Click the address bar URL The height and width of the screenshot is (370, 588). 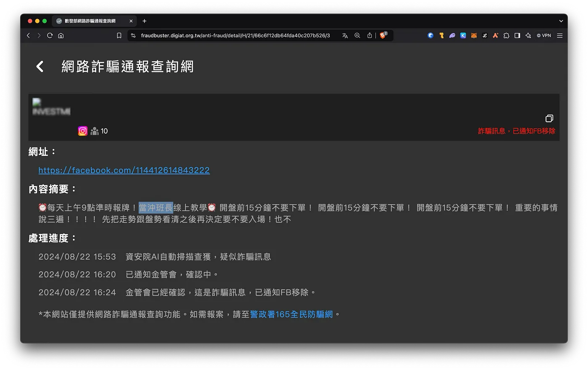(x=235, y=36)
